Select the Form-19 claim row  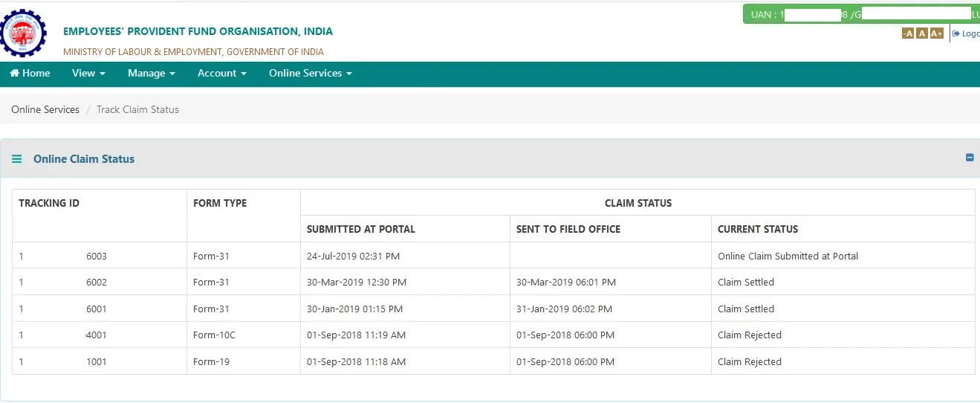pyautogui.click(x=493, y=361)
